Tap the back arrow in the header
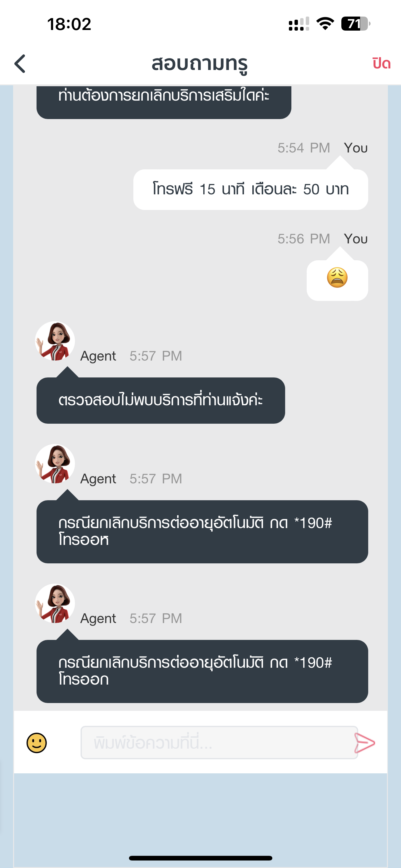 click(x=20, y=63)
